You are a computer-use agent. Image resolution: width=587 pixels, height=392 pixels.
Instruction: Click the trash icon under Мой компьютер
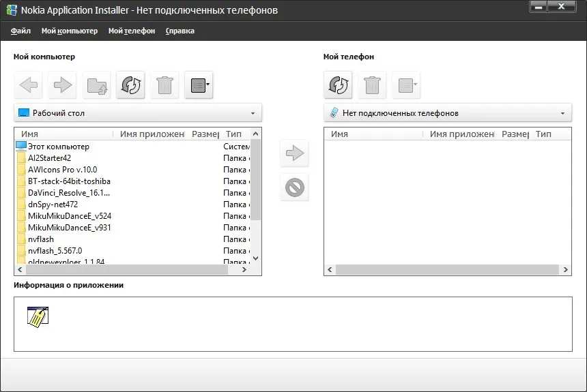click(164, 85)
